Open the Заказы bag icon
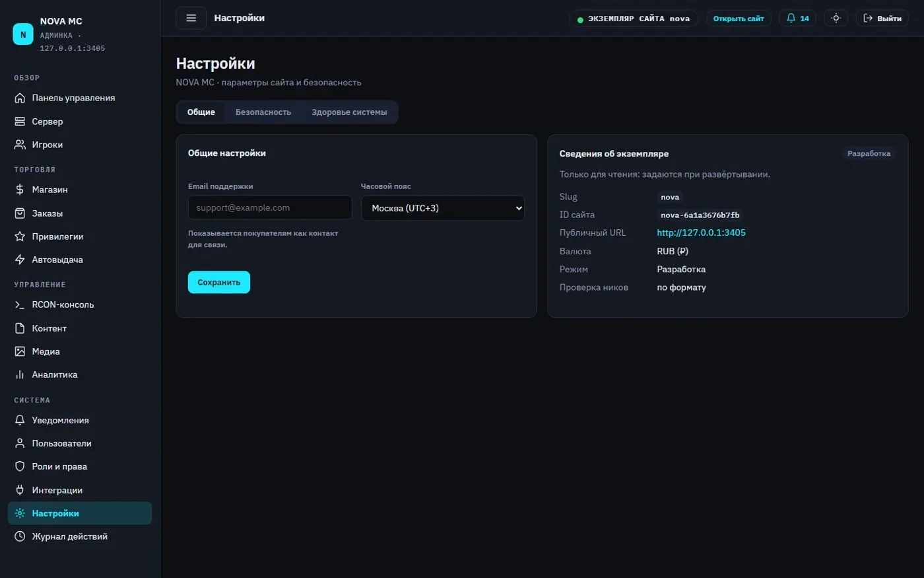924x578 pixels. pos(20,213)
